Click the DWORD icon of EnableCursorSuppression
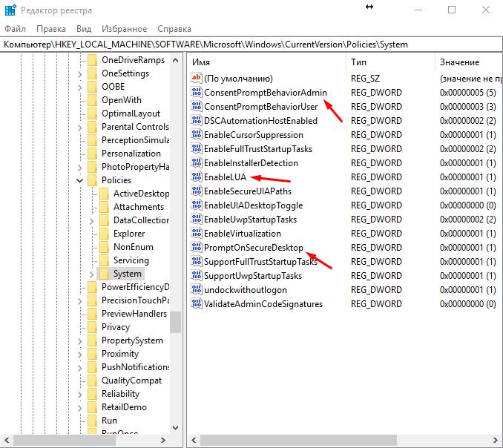 pyautogui.click(x=197, y=135)
